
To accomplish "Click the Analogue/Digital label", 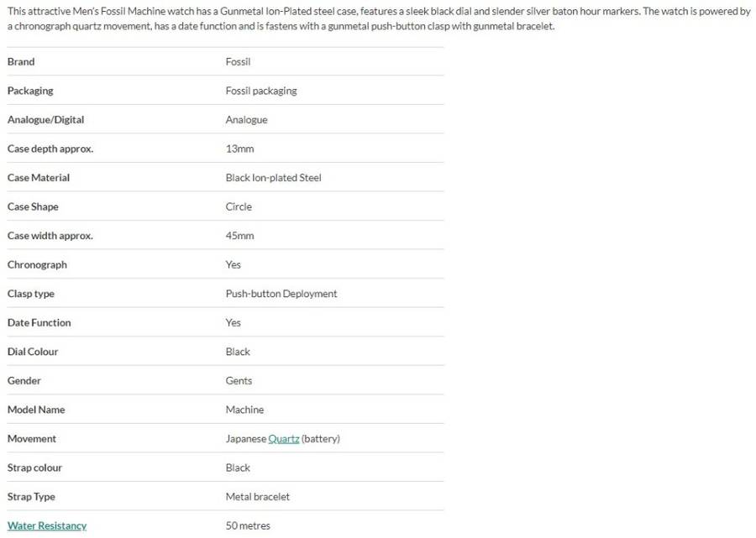I will point(45,120).
